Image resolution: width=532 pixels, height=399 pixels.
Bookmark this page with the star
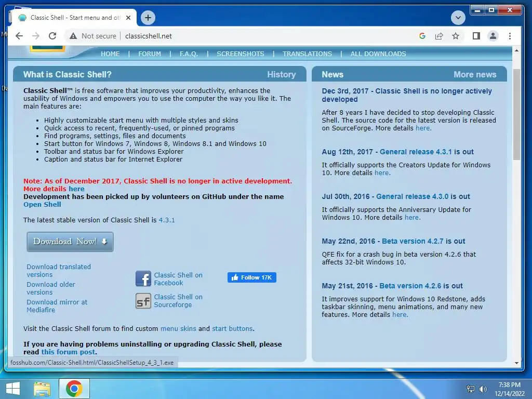456,36
